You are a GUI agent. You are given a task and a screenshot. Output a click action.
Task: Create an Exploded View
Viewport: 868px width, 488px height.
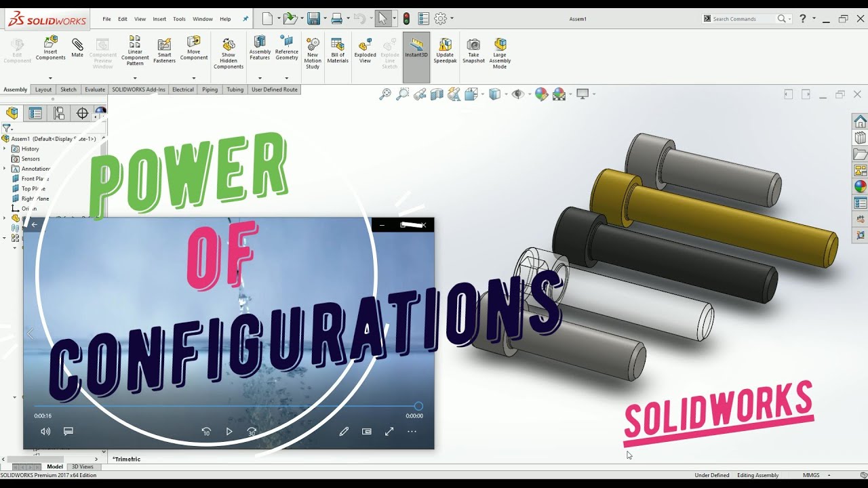coord(365,50)
